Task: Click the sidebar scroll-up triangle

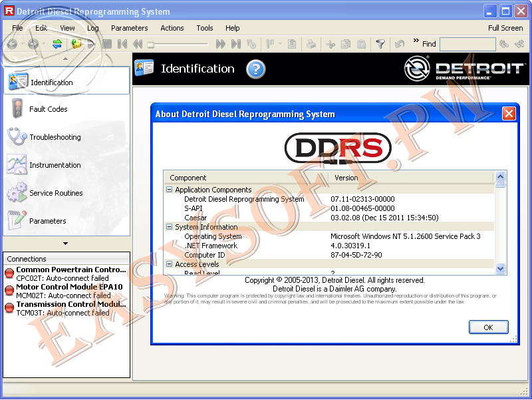Action: click(65, 59)
